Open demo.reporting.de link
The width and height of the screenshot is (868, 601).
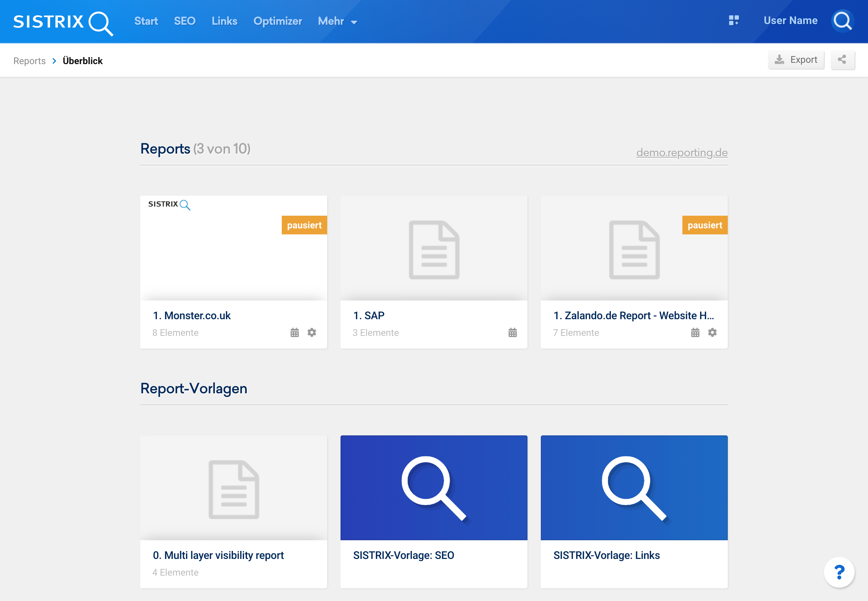681,152
